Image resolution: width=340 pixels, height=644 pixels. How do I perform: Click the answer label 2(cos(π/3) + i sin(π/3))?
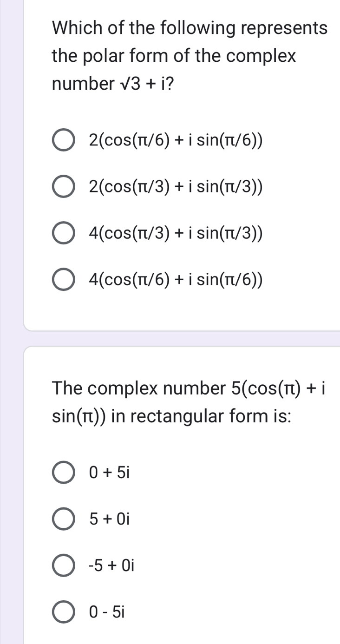click(176, 187)
